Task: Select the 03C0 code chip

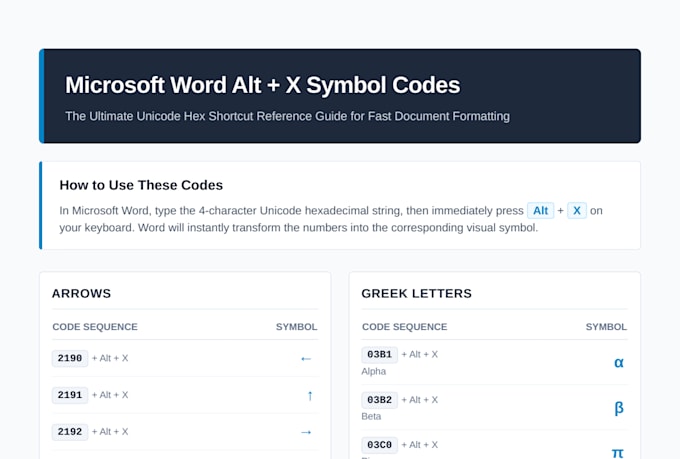Action: 379,445
